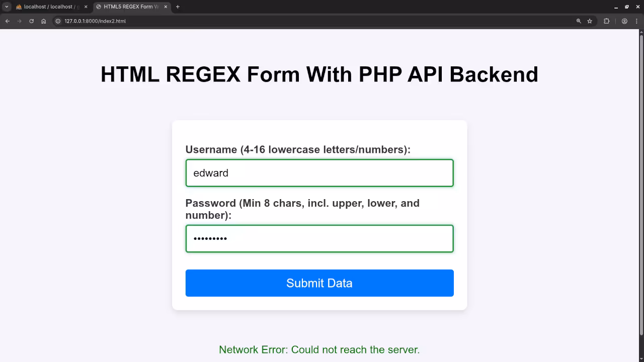Image resolution: width=644 pixels, height=362 pixels.
Task: Click the Network Error message text
Action: 319,349
